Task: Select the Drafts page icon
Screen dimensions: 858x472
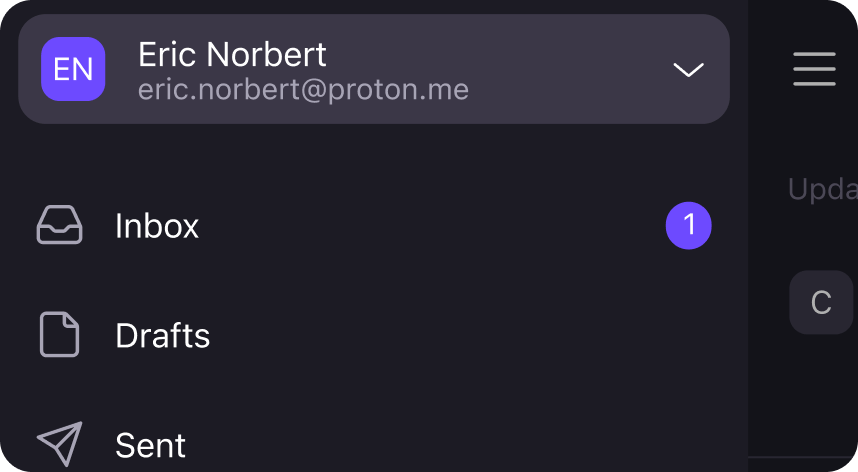Action: coord(60,334)
